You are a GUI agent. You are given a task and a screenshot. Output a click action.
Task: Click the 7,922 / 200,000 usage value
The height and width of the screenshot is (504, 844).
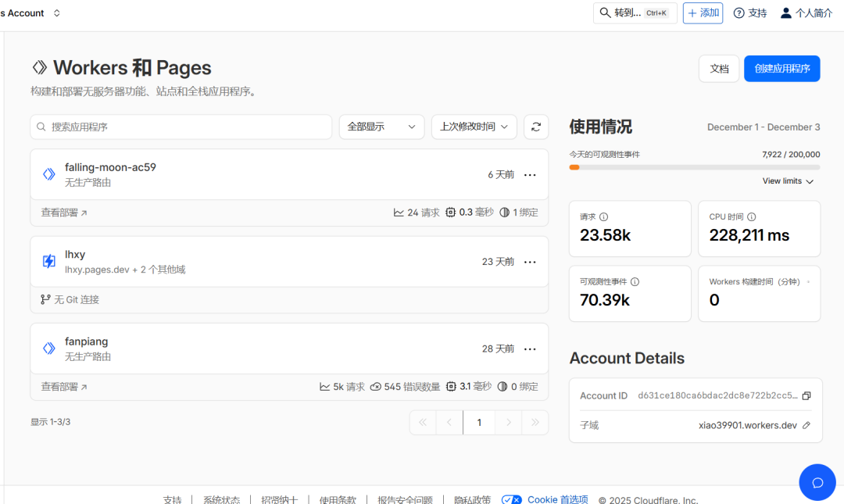(791, 155)
